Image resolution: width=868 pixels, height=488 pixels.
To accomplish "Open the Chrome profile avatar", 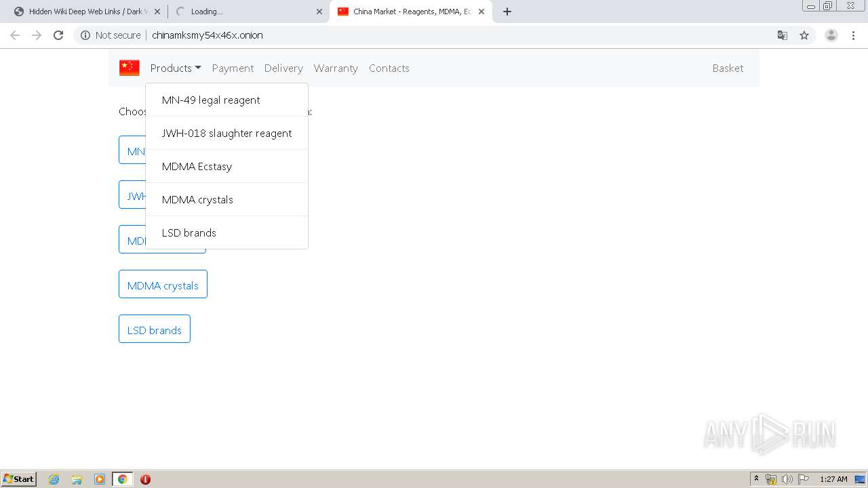I will pos(831,35).
